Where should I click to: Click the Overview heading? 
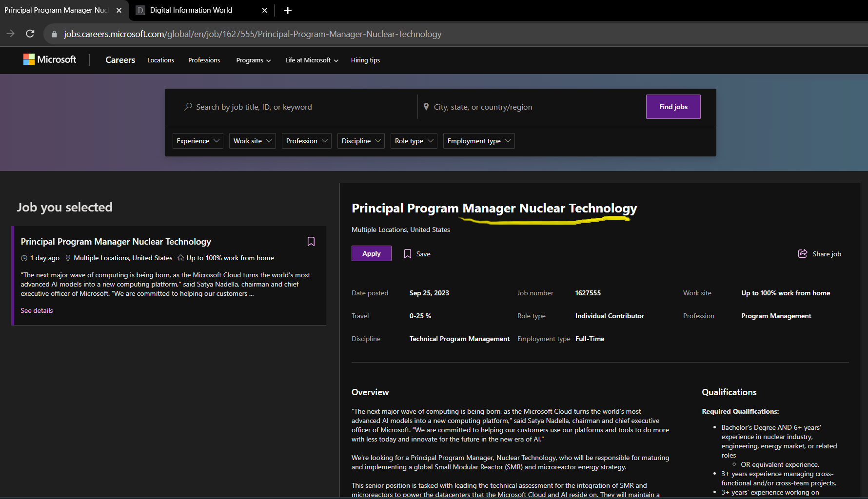(370, 392)
